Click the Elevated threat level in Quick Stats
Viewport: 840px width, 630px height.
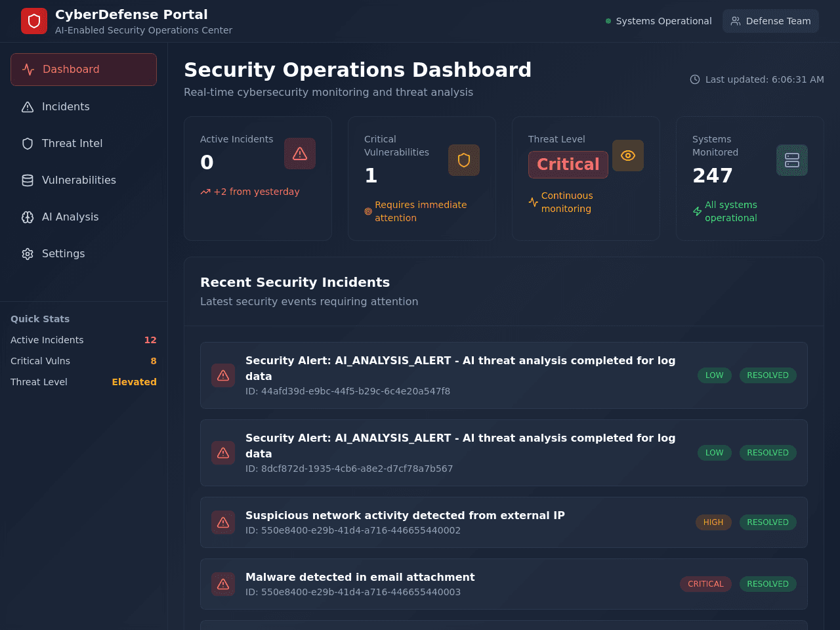tap(134, 382)
